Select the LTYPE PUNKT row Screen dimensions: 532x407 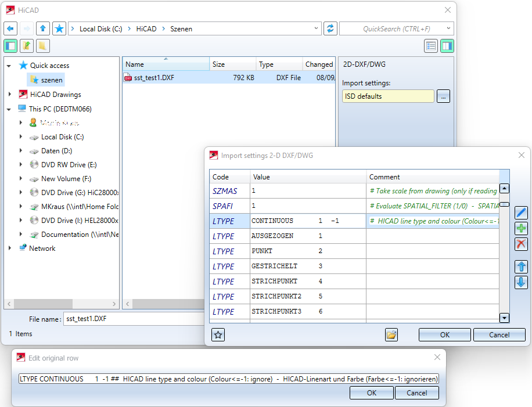354,251
